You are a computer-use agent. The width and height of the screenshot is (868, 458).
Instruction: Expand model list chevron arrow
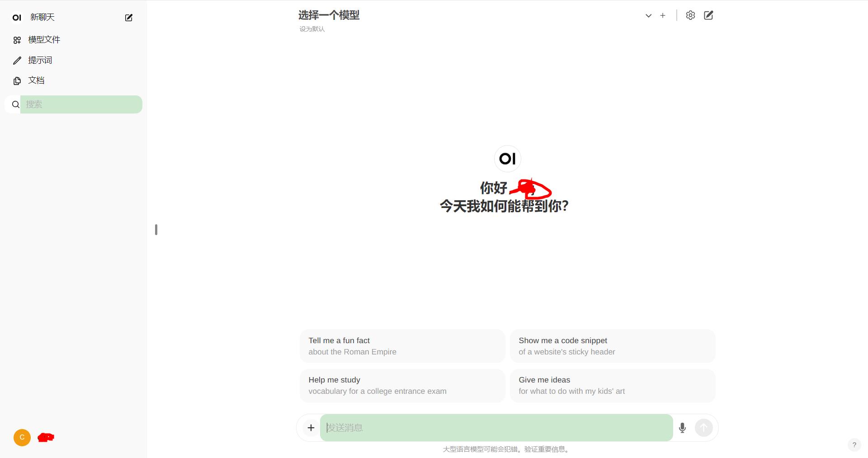tap(648, 15)
